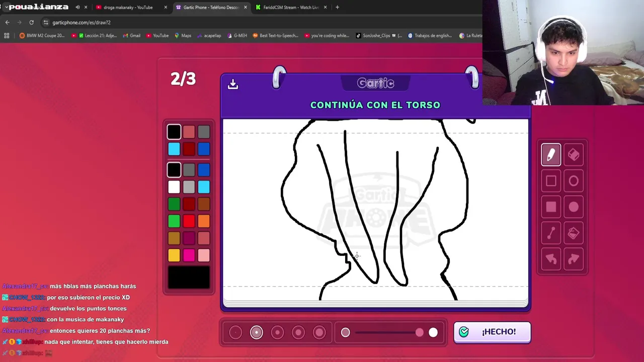Screen dimensions: 644x362
Task: Choose the fourth brush size
Action: 298,332
